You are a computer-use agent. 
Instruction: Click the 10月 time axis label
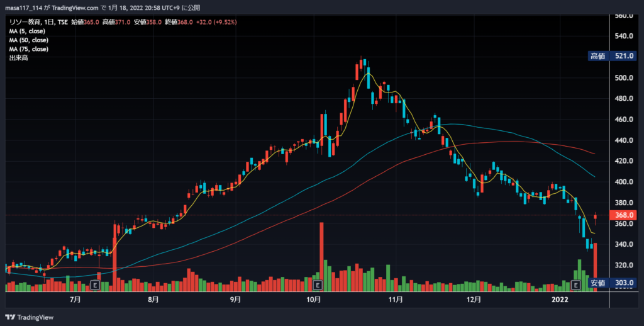tap(313, 300)
